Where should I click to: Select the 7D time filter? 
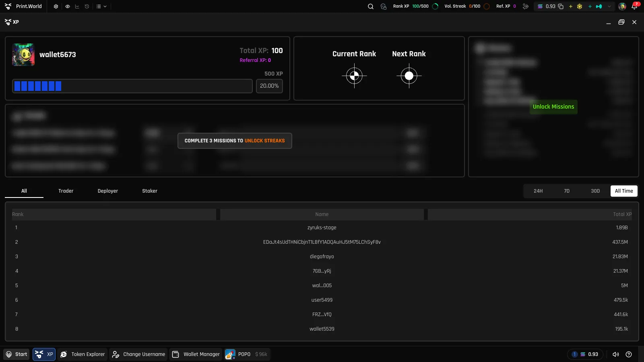coord(567,191)
